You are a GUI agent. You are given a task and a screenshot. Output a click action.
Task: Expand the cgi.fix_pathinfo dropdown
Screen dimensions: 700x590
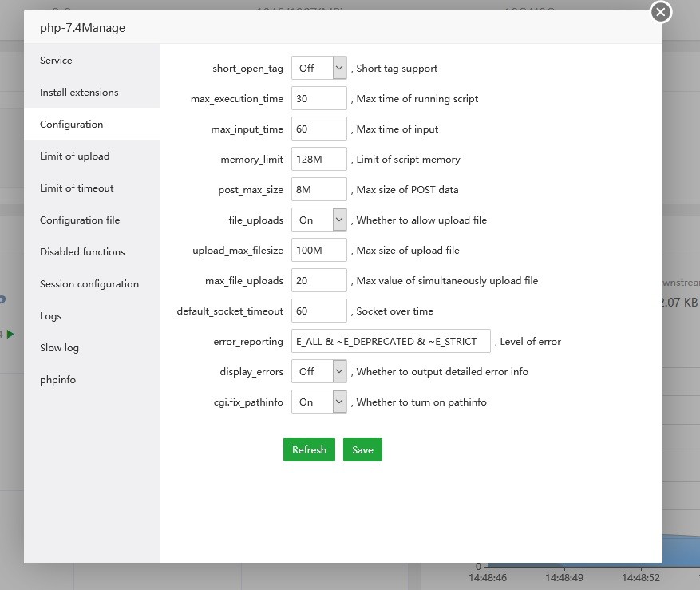click(x=318, y=402)
